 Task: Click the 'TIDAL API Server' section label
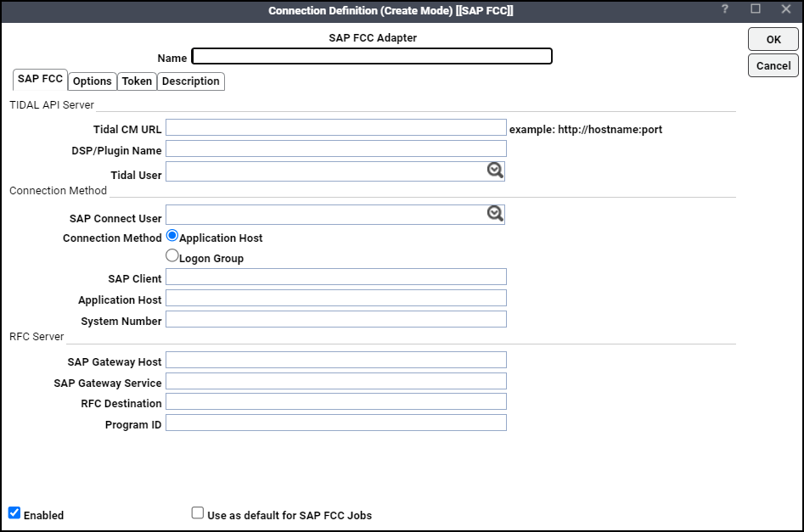[x=52, y=105]
